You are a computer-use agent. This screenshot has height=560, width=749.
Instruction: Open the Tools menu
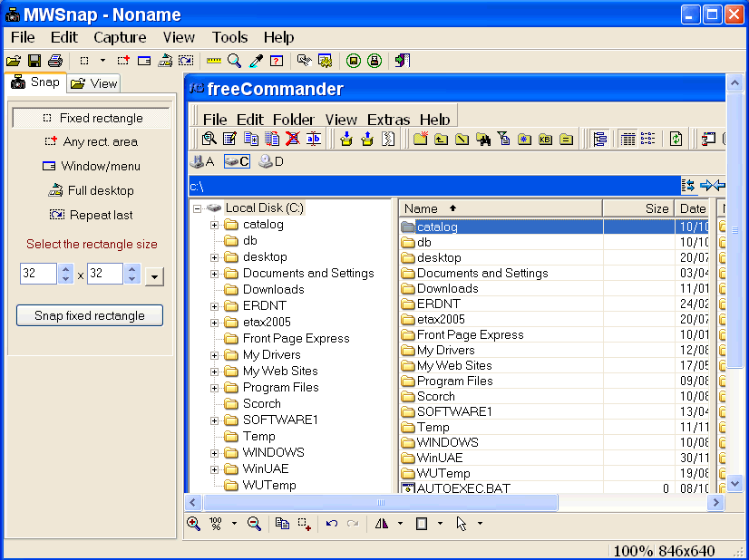[229, 37]
